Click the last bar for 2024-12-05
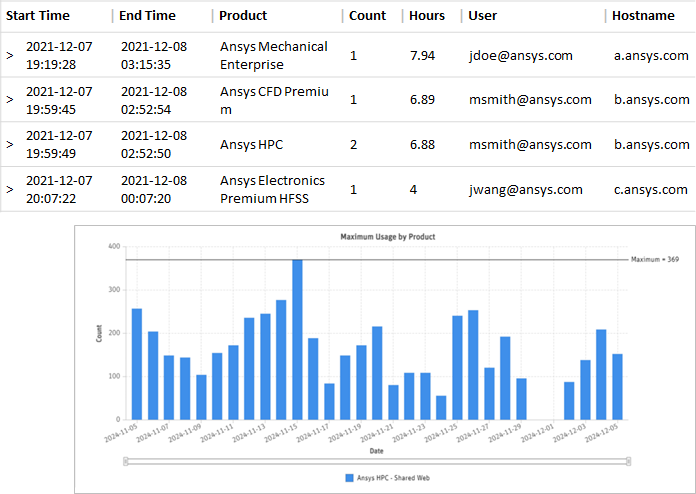The image size is (696, 494). 617,386
